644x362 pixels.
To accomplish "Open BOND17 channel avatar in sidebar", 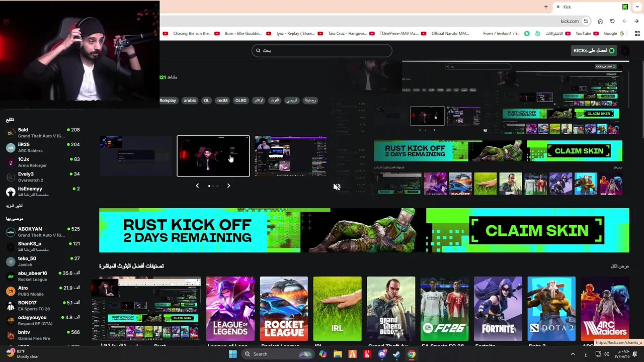I will click(11, 306).
